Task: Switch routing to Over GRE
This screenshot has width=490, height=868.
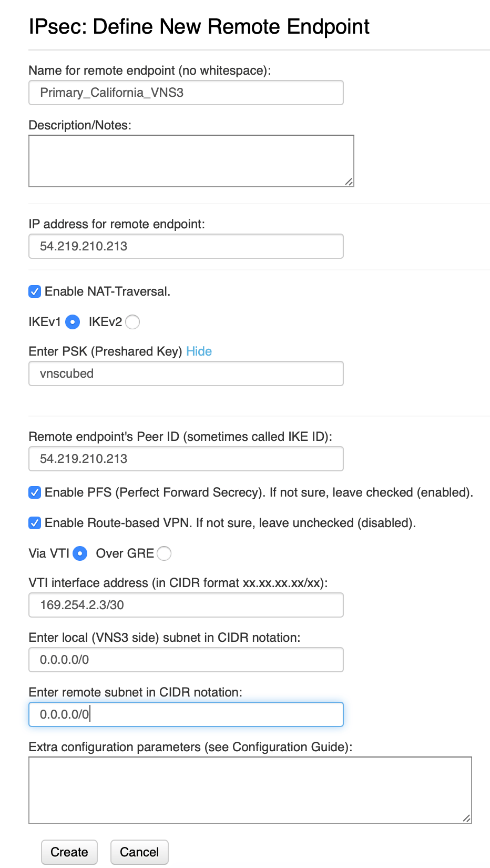Action: [164, 553]
